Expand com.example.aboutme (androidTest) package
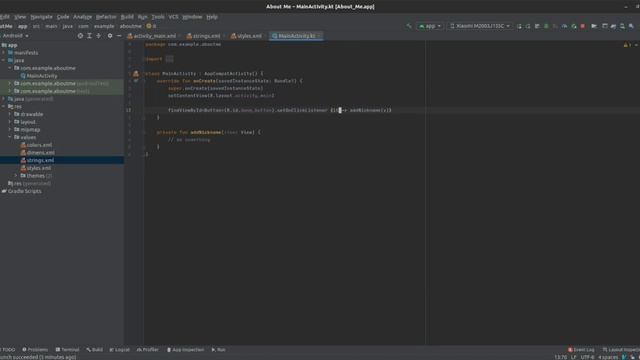 10,83
